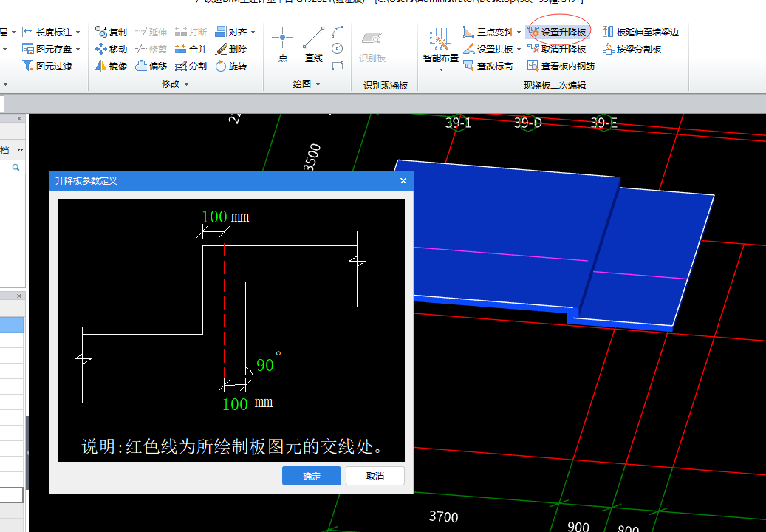Open the 智能布置 smart layout tool
Screen dimensions: 766x532
tap(441, 47)
